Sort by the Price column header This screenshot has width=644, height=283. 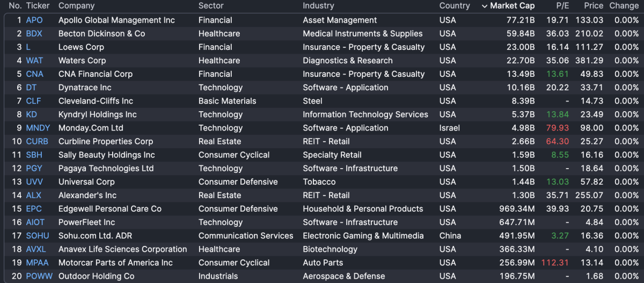594,6
